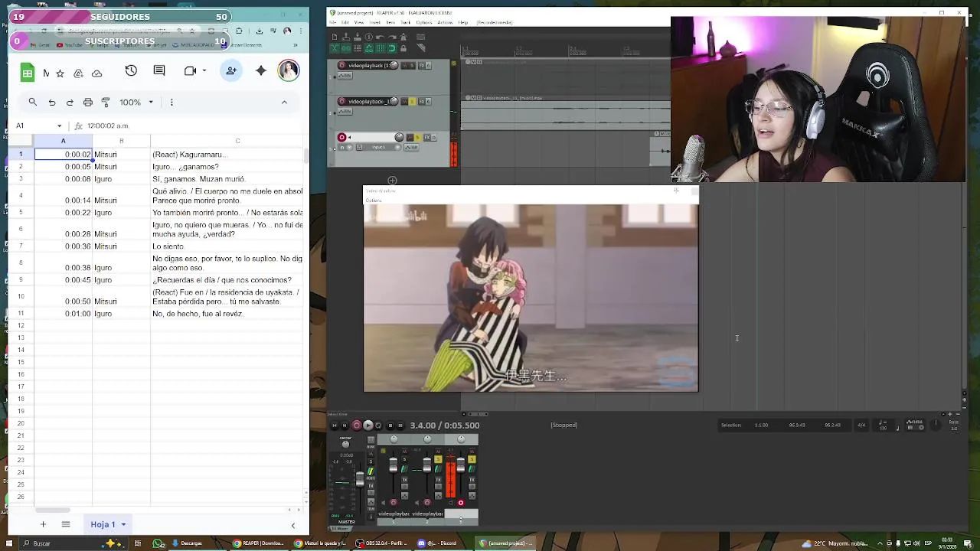Image resolution: width=980 pixels, height=551 pixels.
Task: Toggle REAPER auto-crossfade button
Action: 335,48
